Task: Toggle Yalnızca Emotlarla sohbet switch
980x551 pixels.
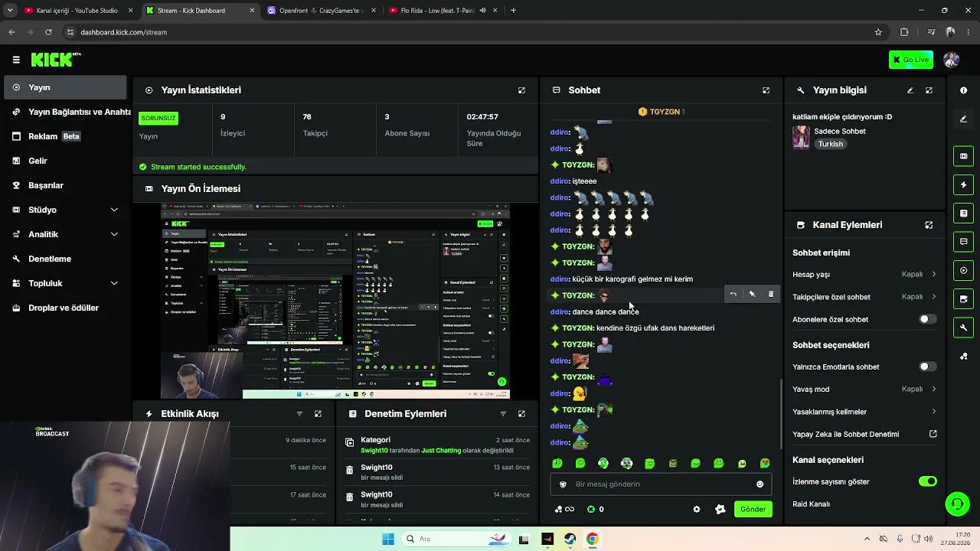Action: click(x=927, y=367)
